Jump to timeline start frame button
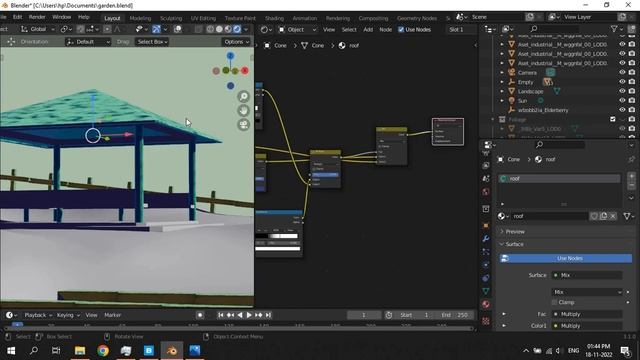This screenshot has height=360, width=640. click(220, 315)
